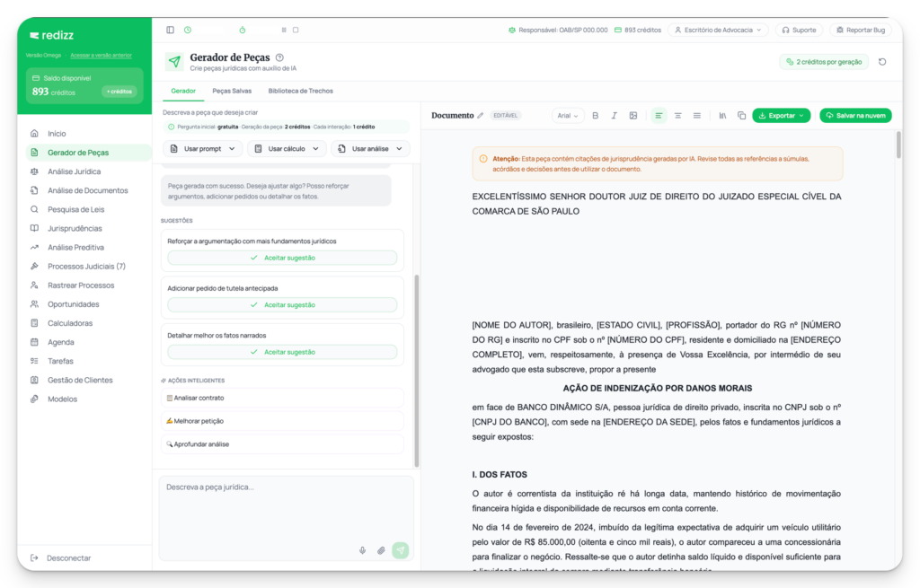
Task: Click the microphone icon in the prompt box
Action: click(363, 550)
